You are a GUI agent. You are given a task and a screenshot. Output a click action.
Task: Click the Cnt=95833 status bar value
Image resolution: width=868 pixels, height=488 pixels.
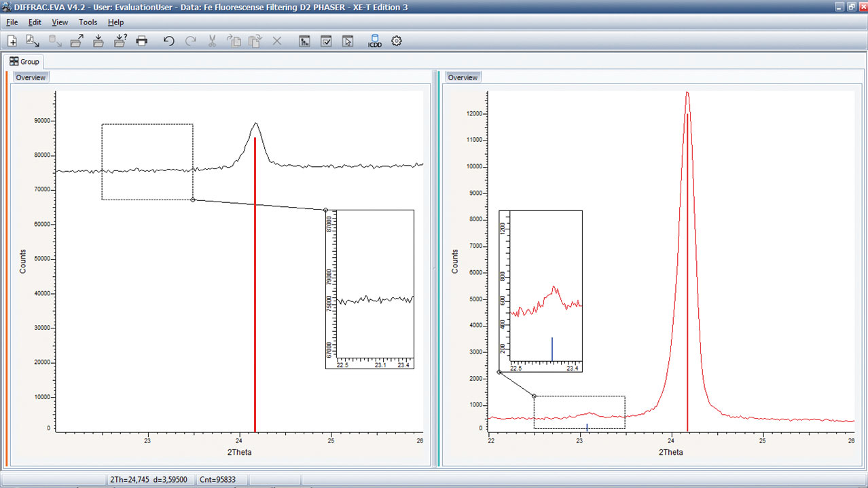click(x=218, y=480)
